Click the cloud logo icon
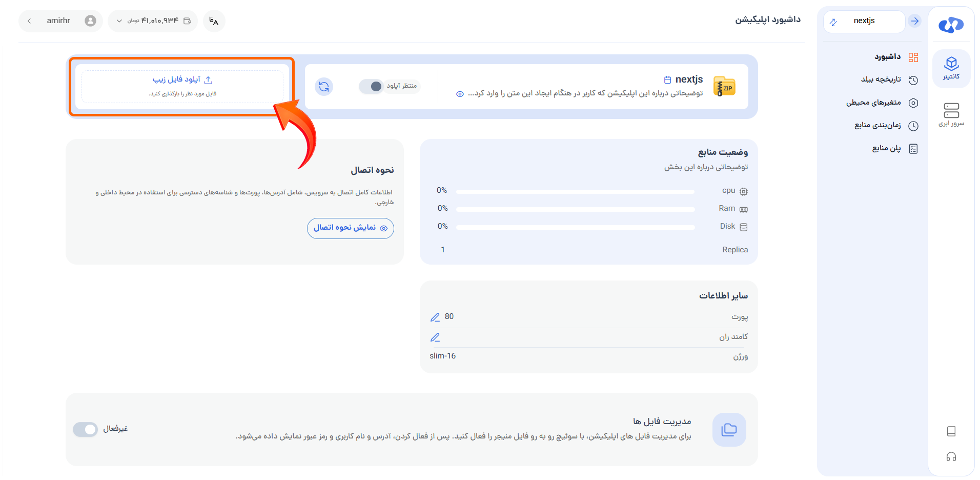 tap(951, 24)
